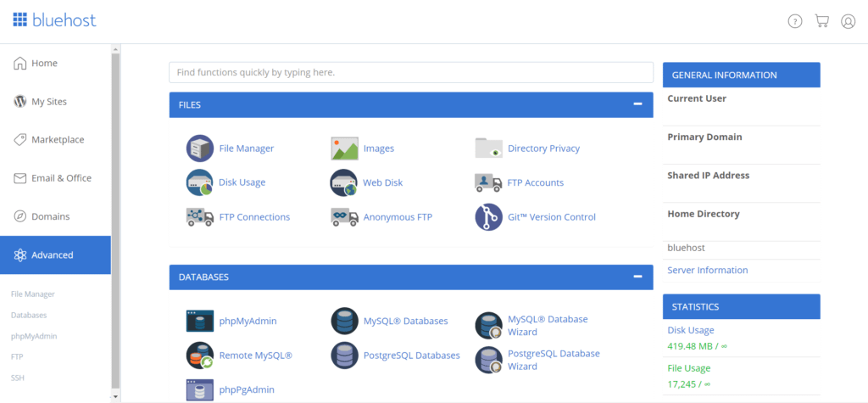The height and width of the screenshot is (403, 868).
Task: Open the Server Information link
Action: click(x=707, y=270)
